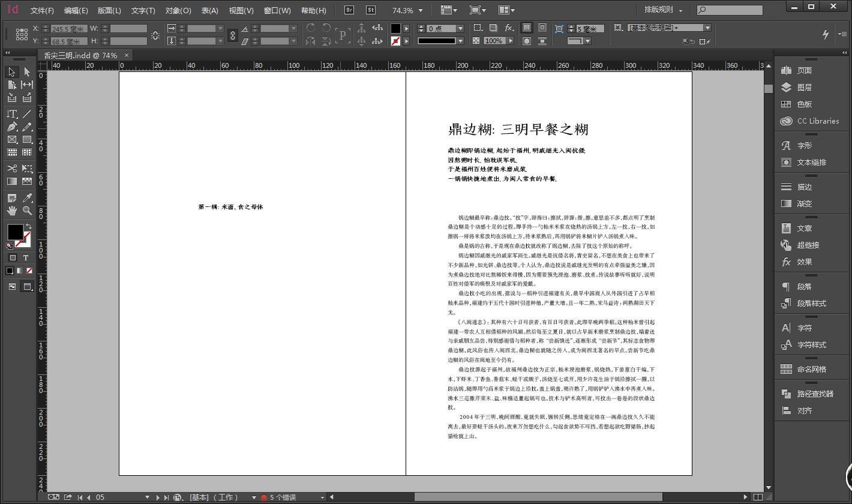Image resolution: width=852 pixels, height=504 pixels.
Task: Click the search field in application bar
Action: pyautogui.click(x=730, y=10)
